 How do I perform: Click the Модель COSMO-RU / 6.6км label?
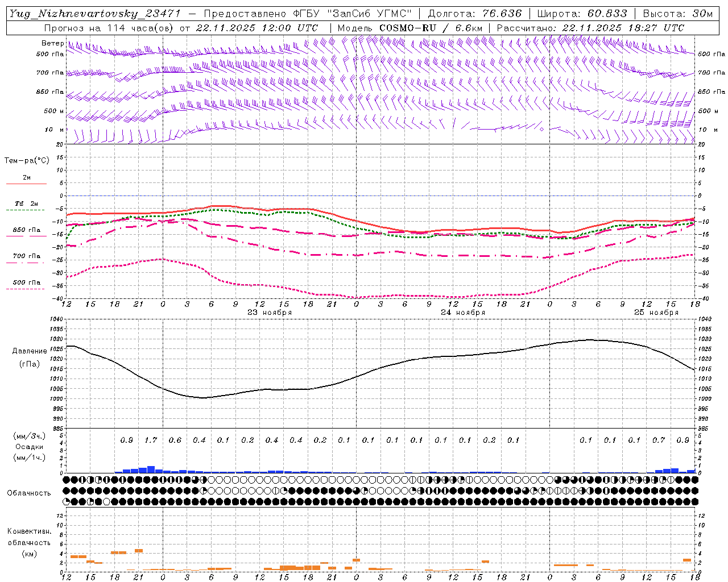[409, 28]
